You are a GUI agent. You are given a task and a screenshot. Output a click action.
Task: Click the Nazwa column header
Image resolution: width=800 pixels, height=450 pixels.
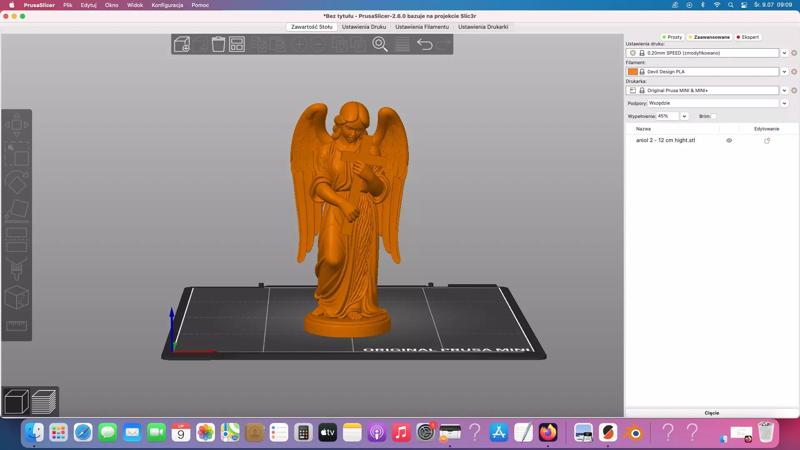(x=643, y=129)
